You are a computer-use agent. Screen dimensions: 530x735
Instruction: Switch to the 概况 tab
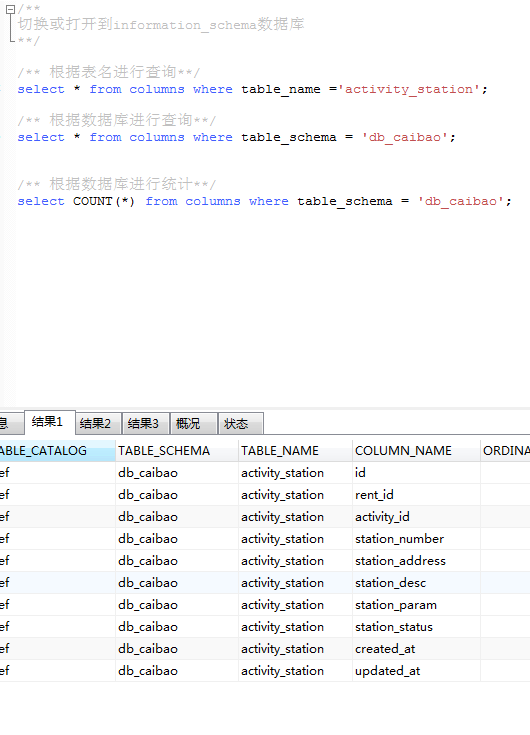pos(194,424)
